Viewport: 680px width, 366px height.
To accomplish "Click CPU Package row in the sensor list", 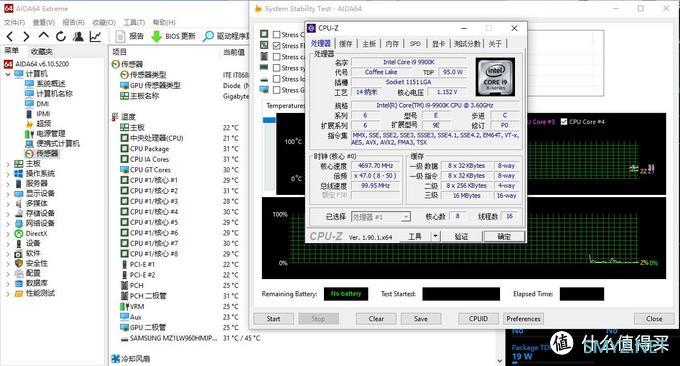I will click(x=180, y=148).
